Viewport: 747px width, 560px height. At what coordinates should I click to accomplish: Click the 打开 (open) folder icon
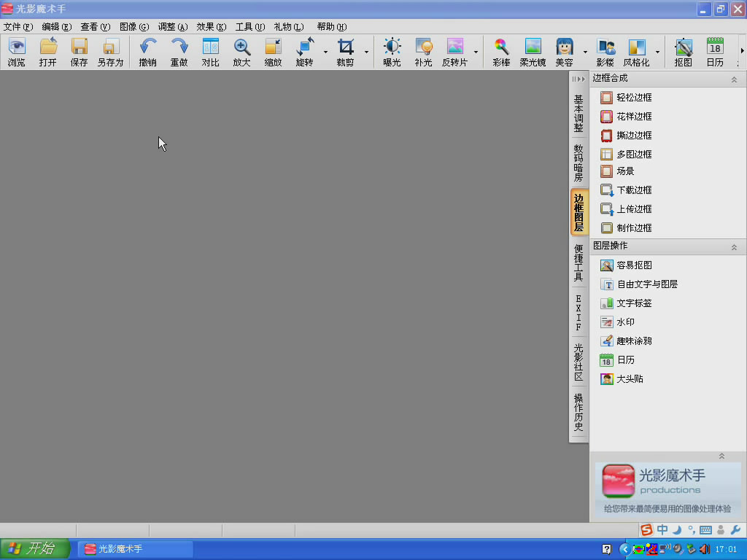coord(48,52)
